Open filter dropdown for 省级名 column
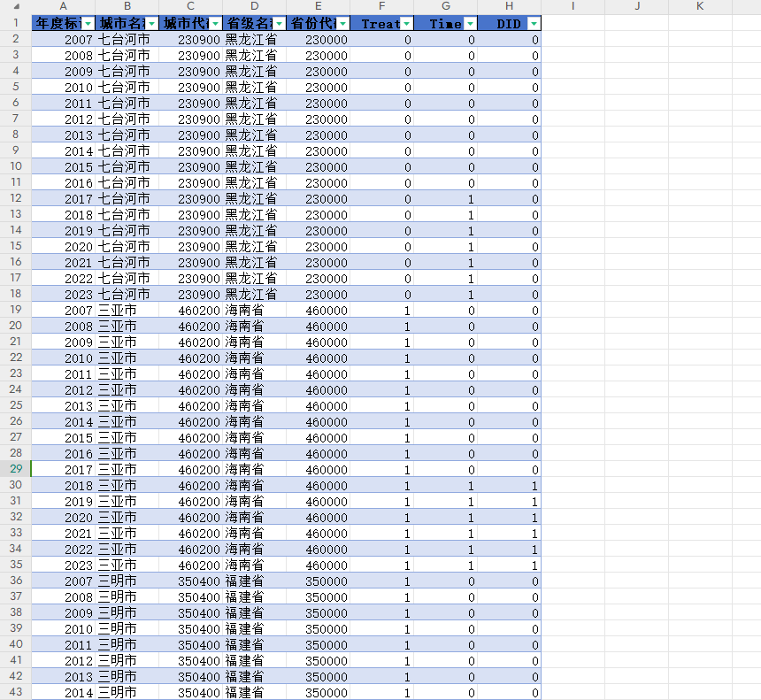Screen dimensions: 761x700 point(280,24)
